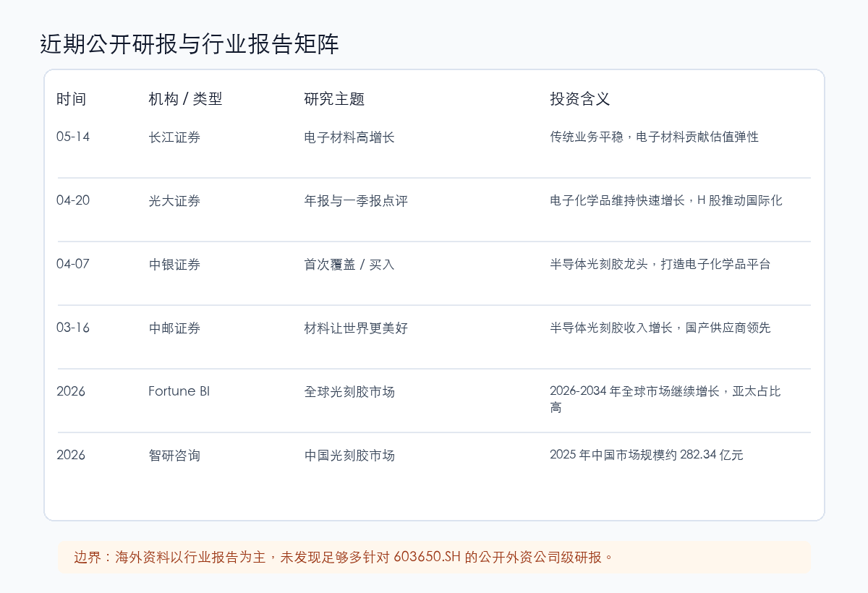Select the 智研咨询 cell
The height and width of the screenshot is (593, 868).
(x=174, y=455)
